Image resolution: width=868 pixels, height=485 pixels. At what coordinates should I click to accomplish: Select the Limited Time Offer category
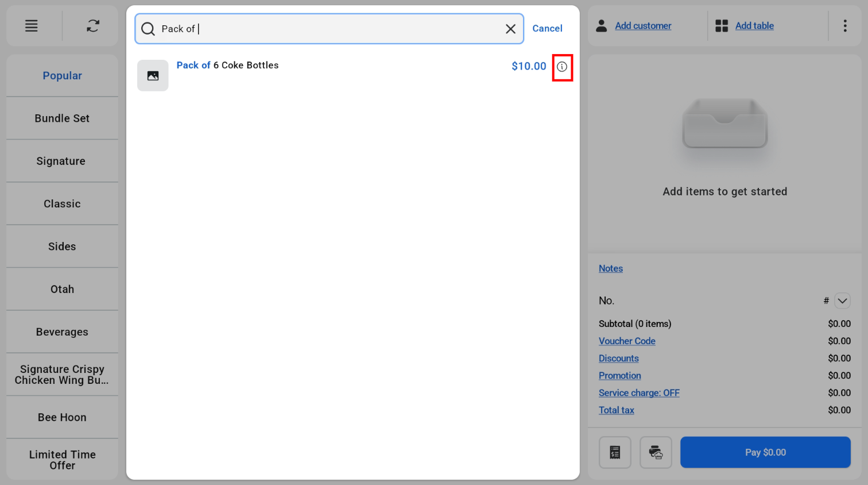point(62,460)
